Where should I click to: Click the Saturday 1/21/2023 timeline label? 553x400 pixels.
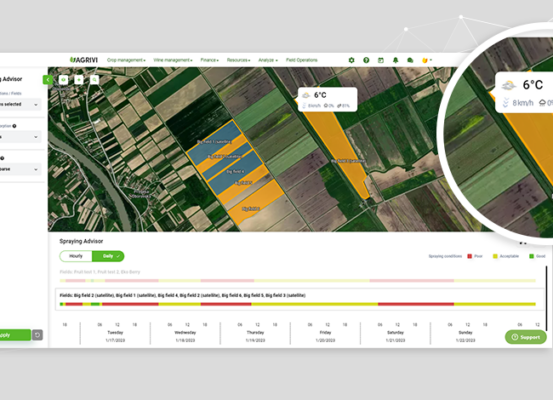[x=395, y=336]
